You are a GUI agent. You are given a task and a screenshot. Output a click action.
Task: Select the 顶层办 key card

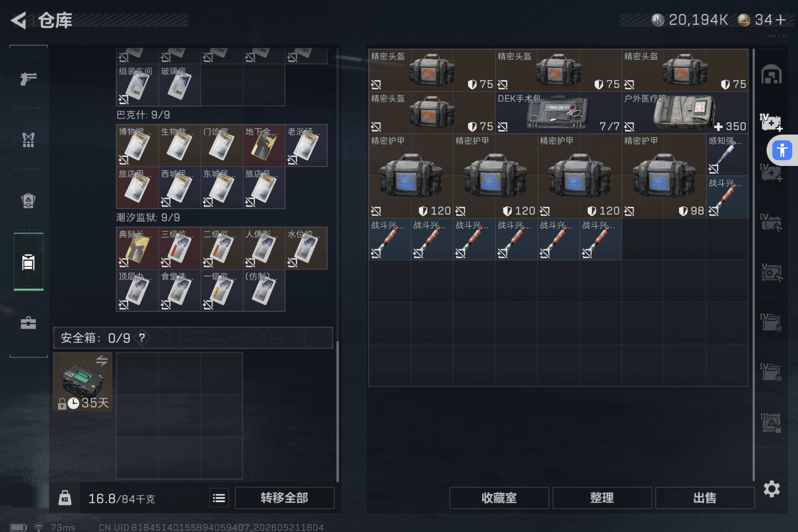pos(137,290)
